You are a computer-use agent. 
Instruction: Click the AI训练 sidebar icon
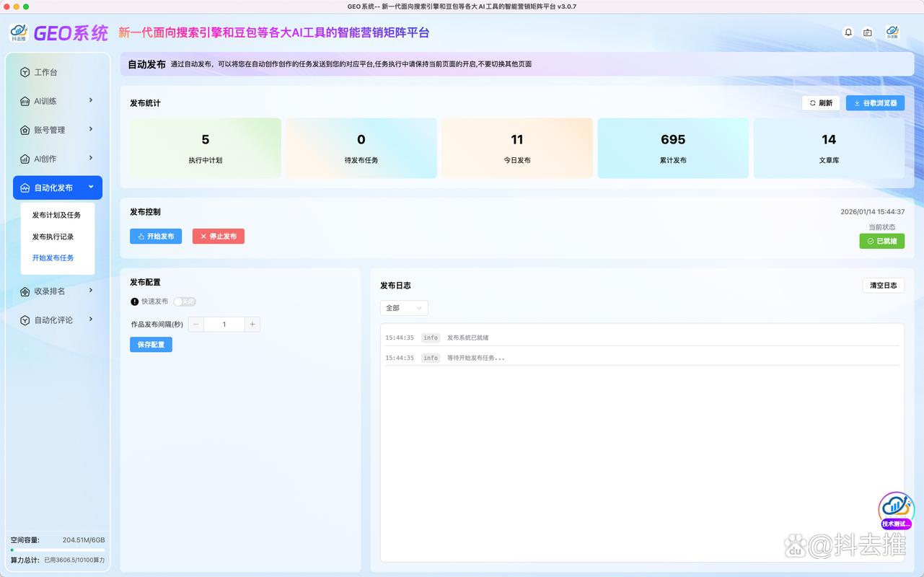point(25,101)
